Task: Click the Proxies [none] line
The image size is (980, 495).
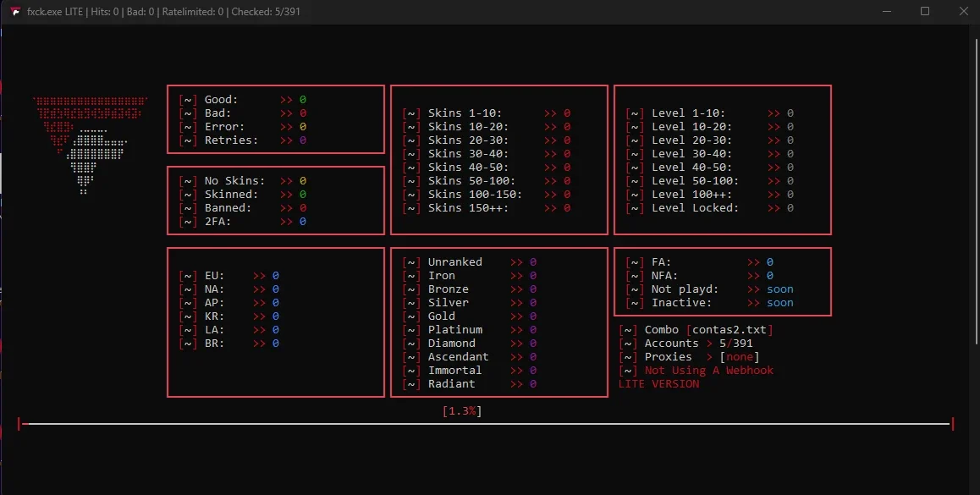Action: click(x=690, y=357)
